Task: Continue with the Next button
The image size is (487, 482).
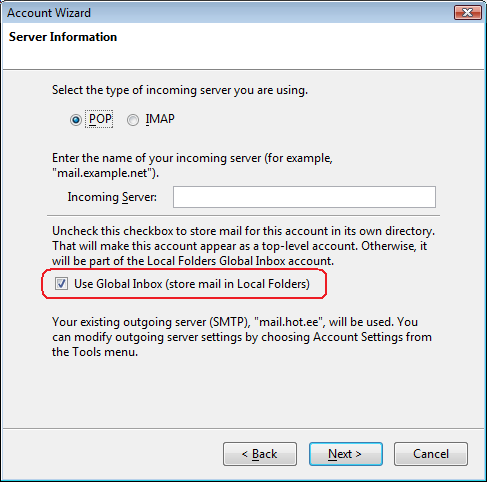Action: point(345,454)
